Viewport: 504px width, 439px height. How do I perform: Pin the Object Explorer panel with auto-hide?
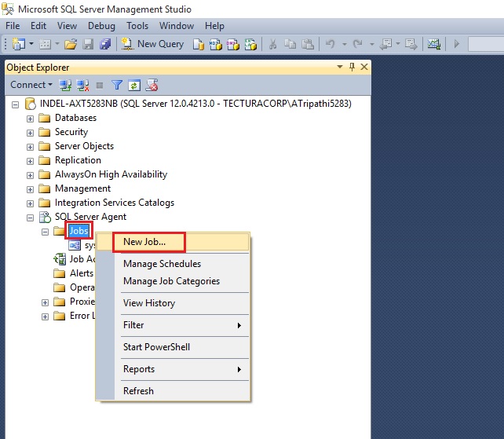point(352,68)
